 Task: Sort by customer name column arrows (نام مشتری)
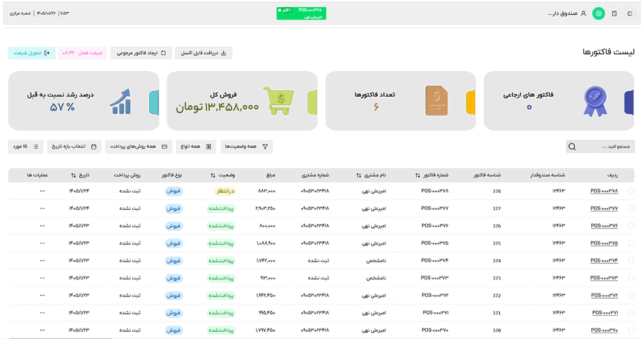point(358,175)
